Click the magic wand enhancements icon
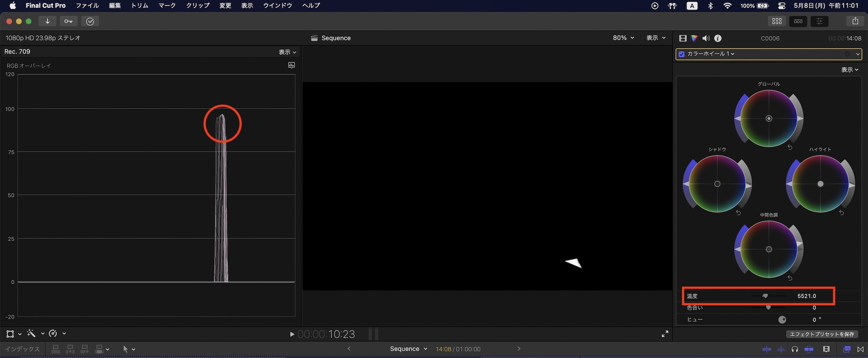This screenshot has height=358, width=868. 31,333
